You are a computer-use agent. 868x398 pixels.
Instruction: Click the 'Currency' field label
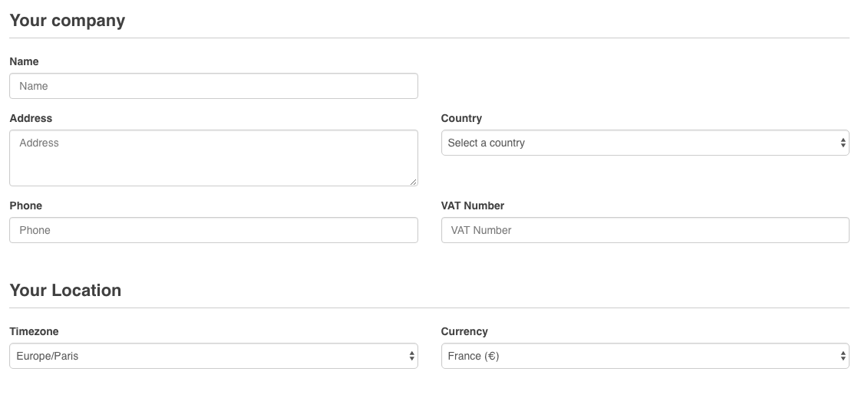(x=464, y=331)
